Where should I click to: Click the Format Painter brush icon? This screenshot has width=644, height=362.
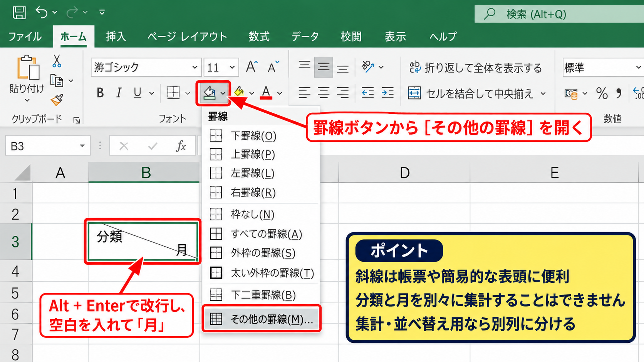pyautogui.click(x=57, y=100)
